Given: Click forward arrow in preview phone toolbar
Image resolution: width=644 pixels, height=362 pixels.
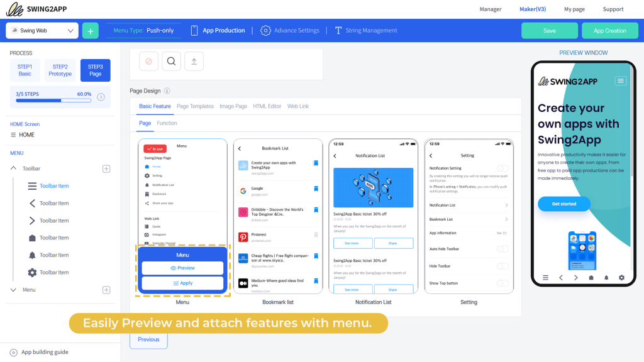Looking at the screenshot, I should tap(576, 277).
